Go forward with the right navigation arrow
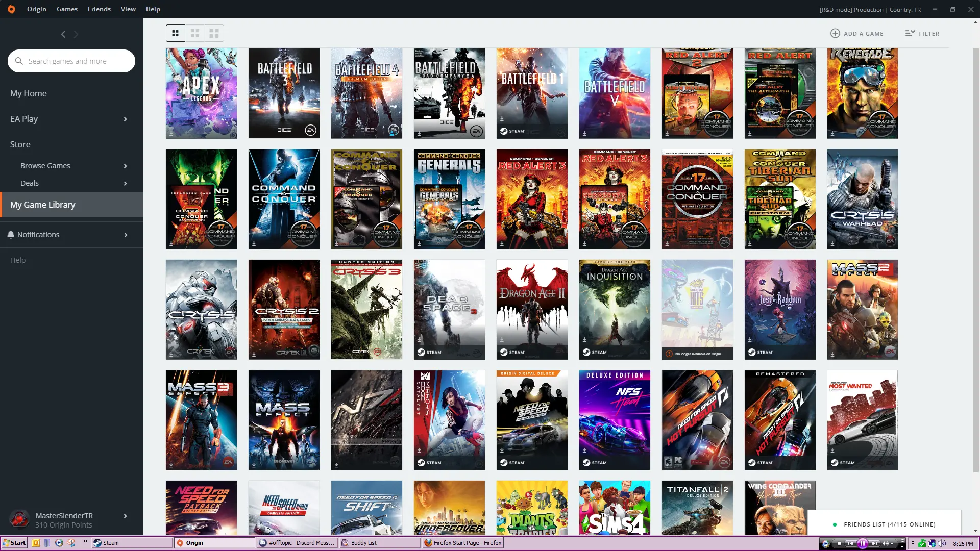This screenshot has width=980, height=551. (x=76, y=34)
